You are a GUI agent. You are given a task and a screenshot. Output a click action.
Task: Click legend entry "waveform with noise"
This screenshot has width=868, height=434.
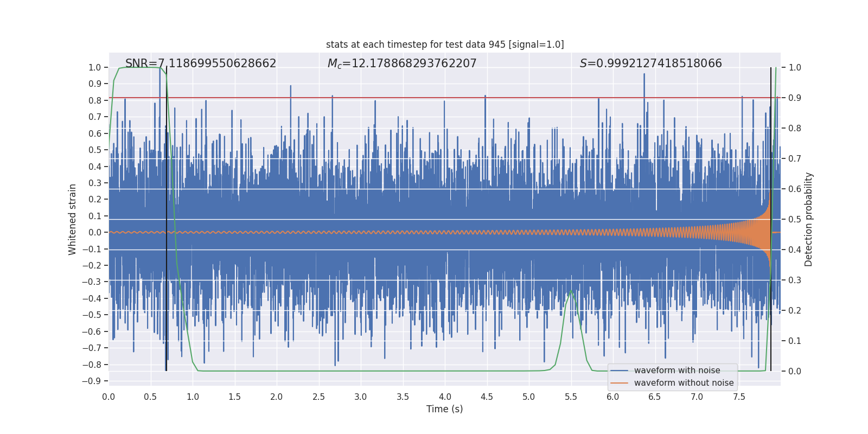(x=677, y=371)
